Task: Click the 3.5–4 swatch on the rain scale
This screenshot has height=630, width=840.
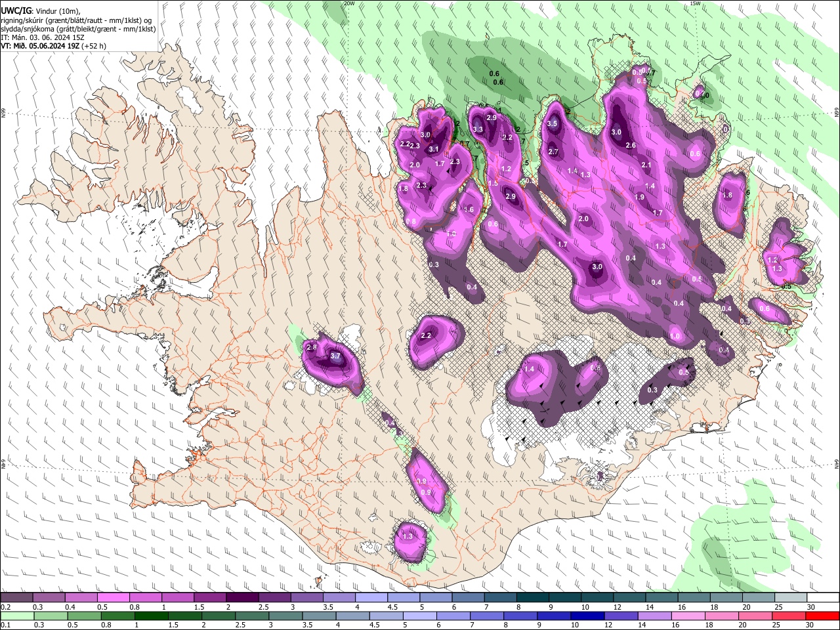Action: coord(318,616)
